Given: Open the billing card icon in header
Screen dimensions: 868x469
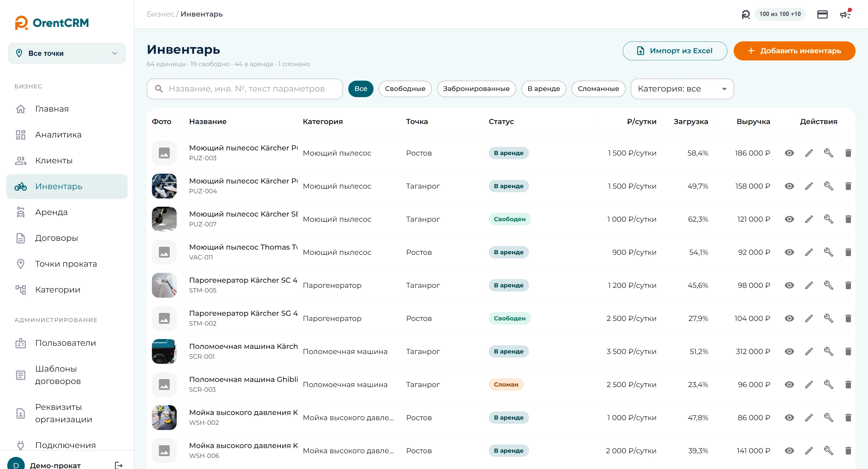Looking at the screenshot, I should pyautogui.click(x=822, y=14).
